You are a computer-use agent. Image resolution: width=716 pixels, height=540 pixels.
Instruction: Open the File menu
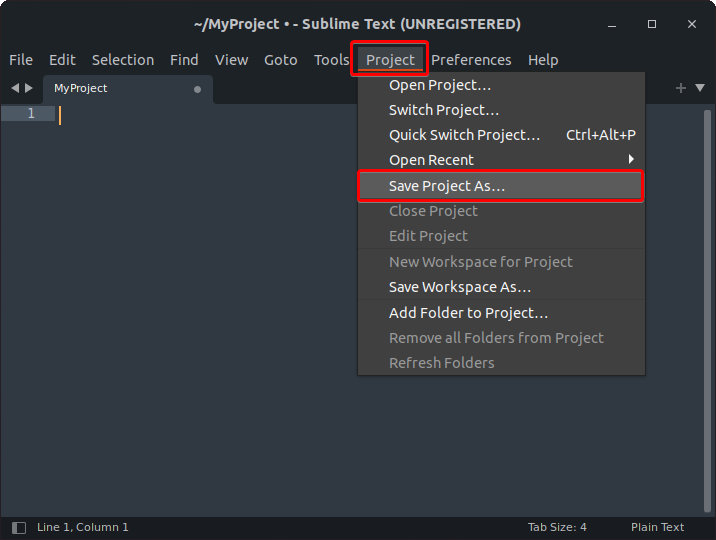point(21,60)
